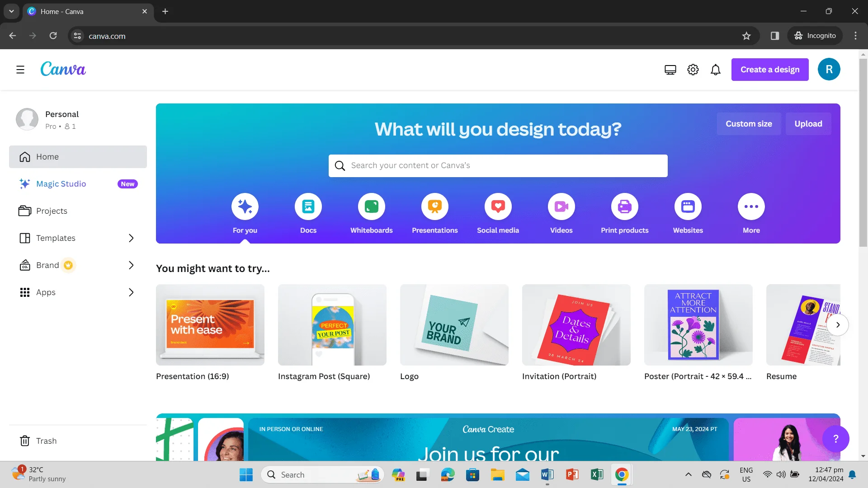The height and width of the screenshot is (488, 868).
Task: View site information icon in address bar
Action: coord(78,36)
